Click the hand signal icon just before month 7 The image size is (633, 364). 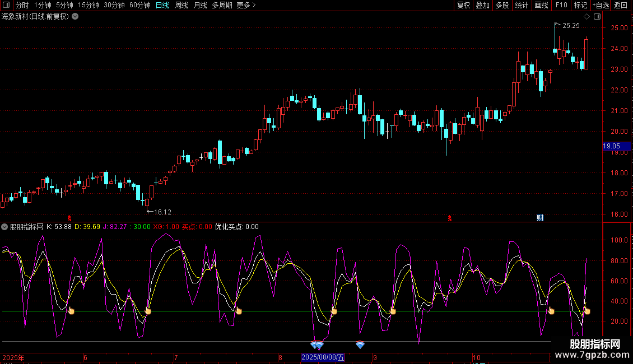[x=148, y=310]
